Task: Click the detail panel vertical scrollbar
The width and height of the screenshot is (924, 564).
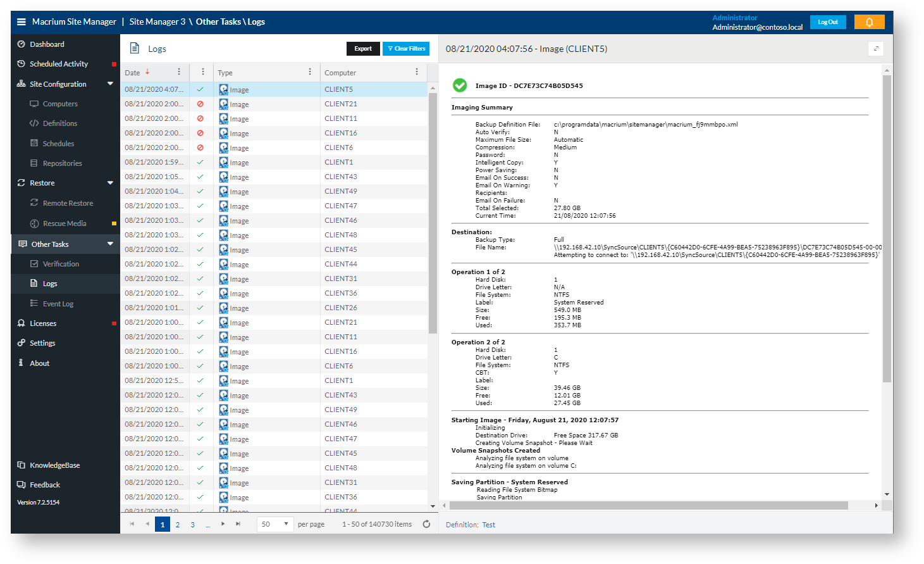Action: (887, 228)
